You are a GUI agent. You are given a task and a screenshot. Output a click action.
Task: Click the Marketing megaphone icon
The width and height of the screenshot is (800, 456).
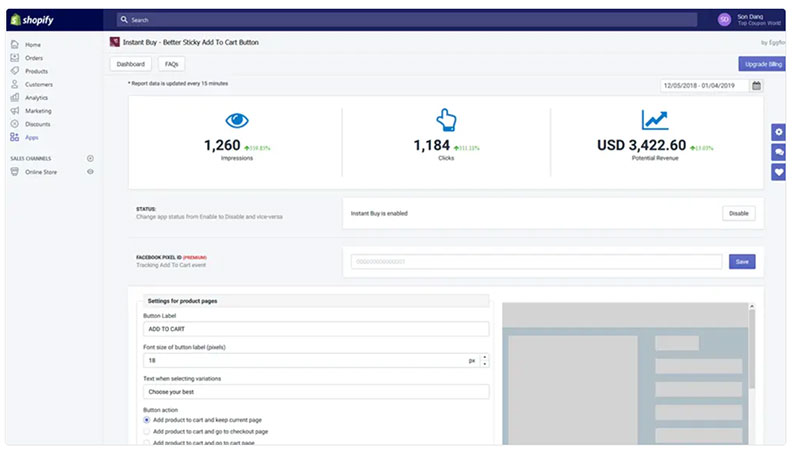(x=15, y=111)
